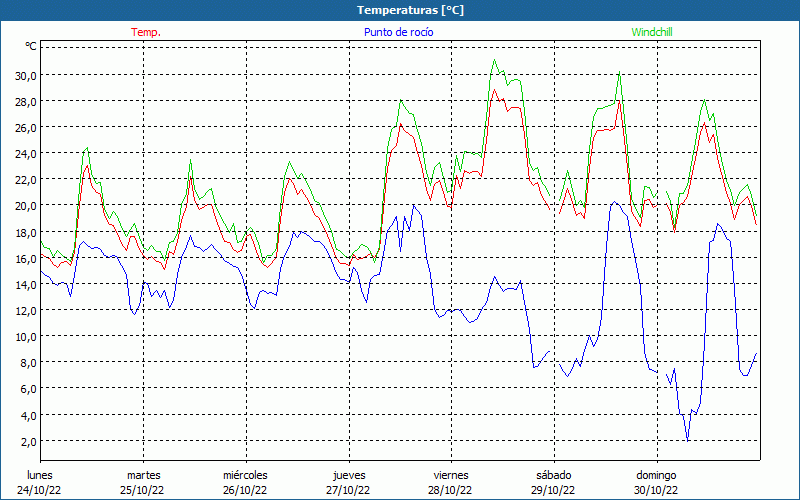The image size is (800, 500).
Task: Click the 26,0 y-axis value
Action: click(x=27, y=128)
